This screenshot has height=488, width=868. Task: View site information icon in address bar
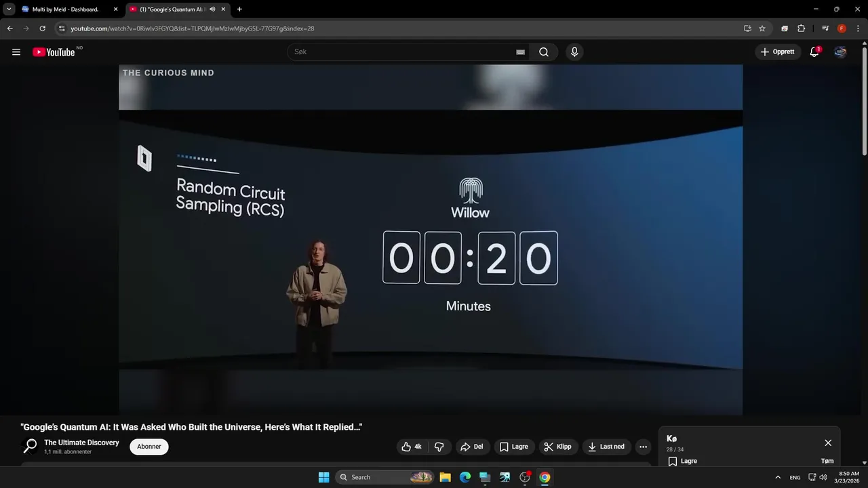tap(62, 28)
